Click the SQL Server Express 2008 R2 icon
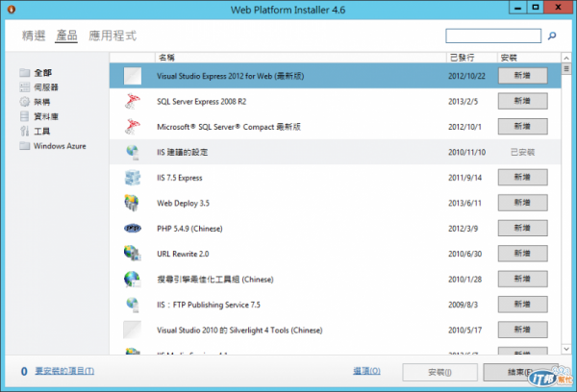 [133, 102]
